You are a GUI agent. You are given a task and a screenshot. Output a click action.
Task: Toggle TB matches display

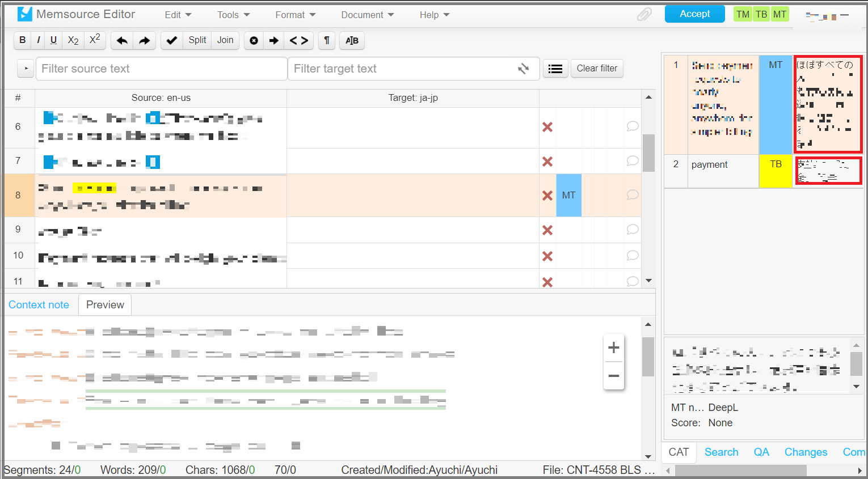(761, 13)
